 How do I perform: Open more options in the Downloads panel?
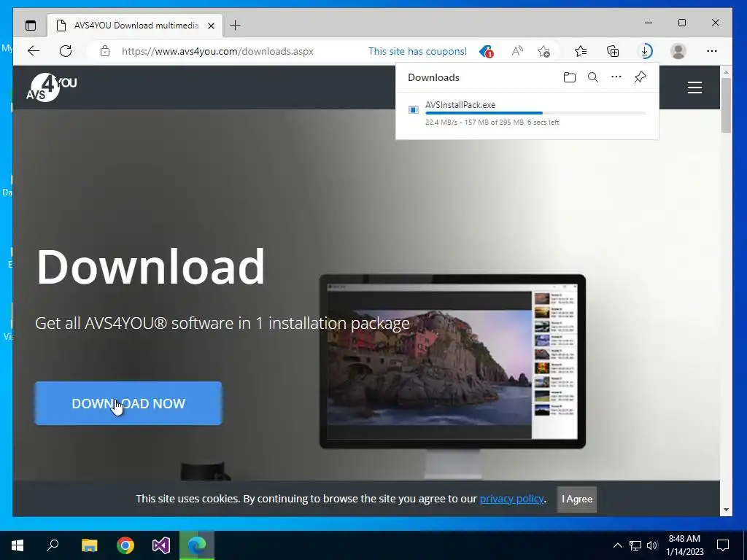tap(616, 77)
